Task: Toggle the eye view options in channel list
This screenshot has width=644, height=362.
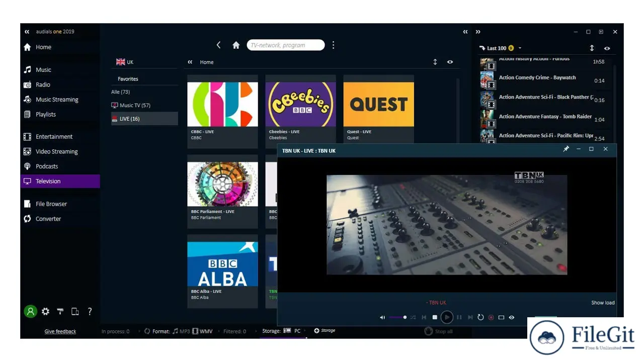Action: 450,62
